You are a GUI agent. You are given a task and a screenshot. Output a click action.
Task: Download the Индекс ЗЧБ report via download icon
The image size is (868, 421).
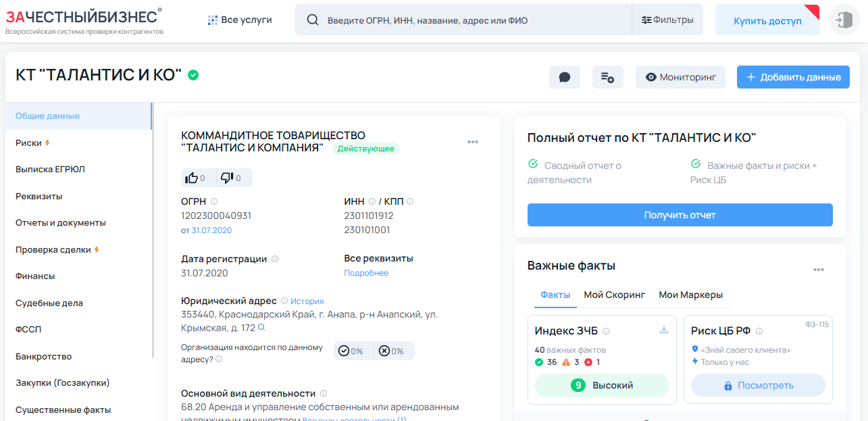[663, 330]
